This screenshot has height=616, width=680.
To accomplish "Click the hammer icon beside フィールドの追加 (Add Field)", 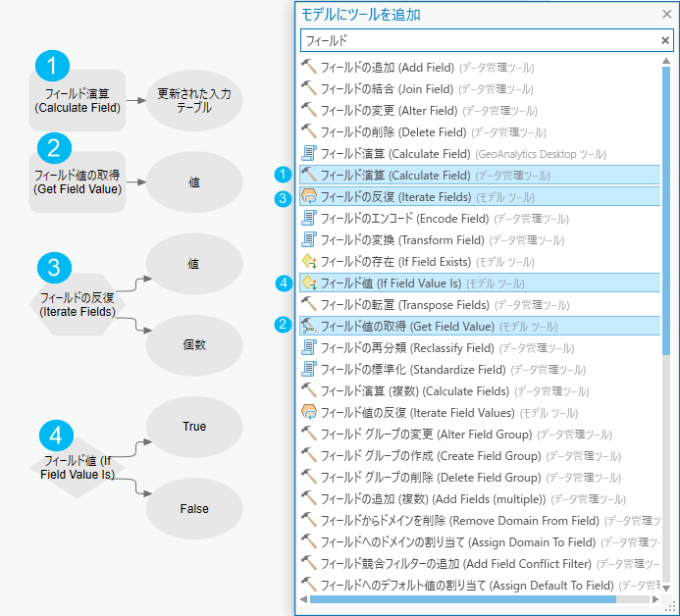I will point(309,68).
